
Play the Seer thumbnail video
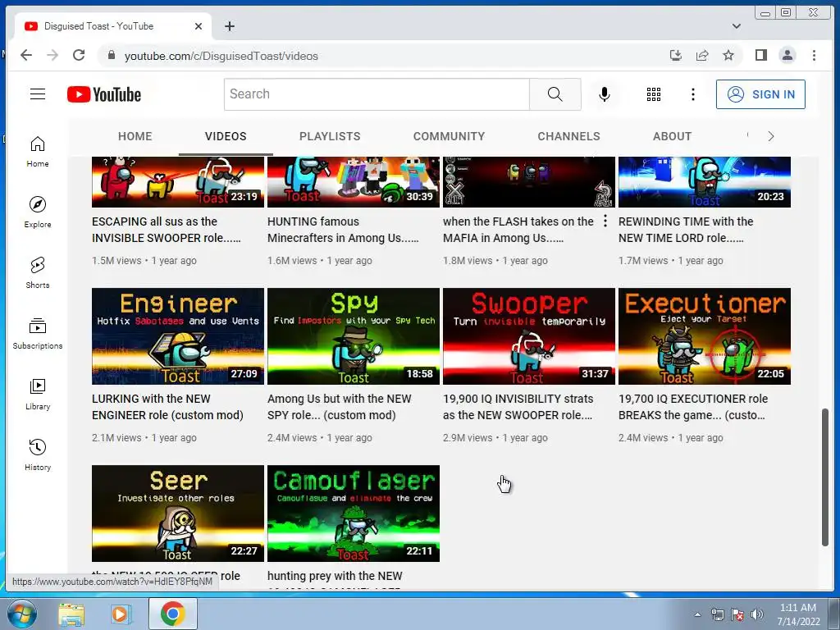[178, 514]
